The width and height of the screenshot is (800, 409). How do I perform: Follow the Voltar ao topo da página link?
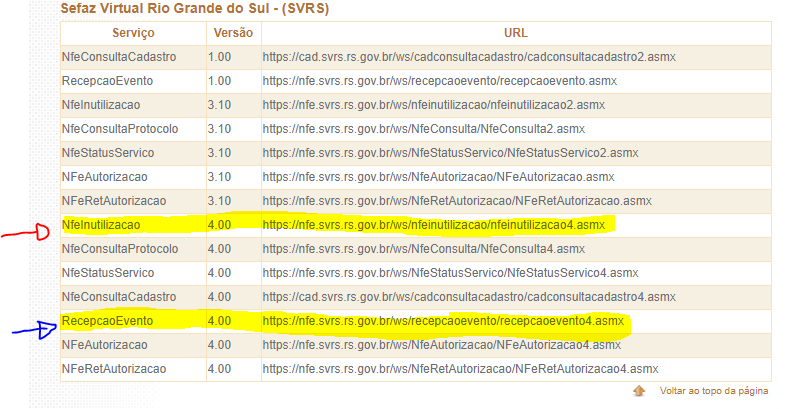point(714,391)
